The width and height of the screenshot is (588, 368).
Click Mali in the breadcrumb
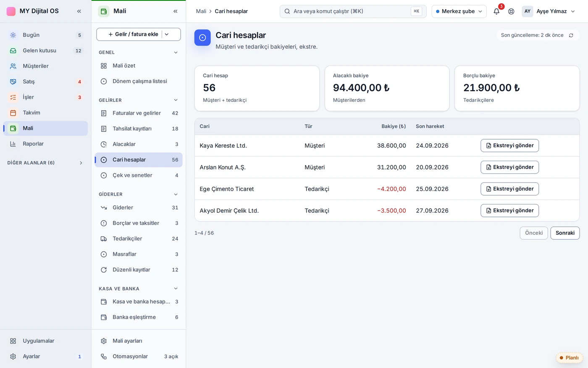[201, 11]
